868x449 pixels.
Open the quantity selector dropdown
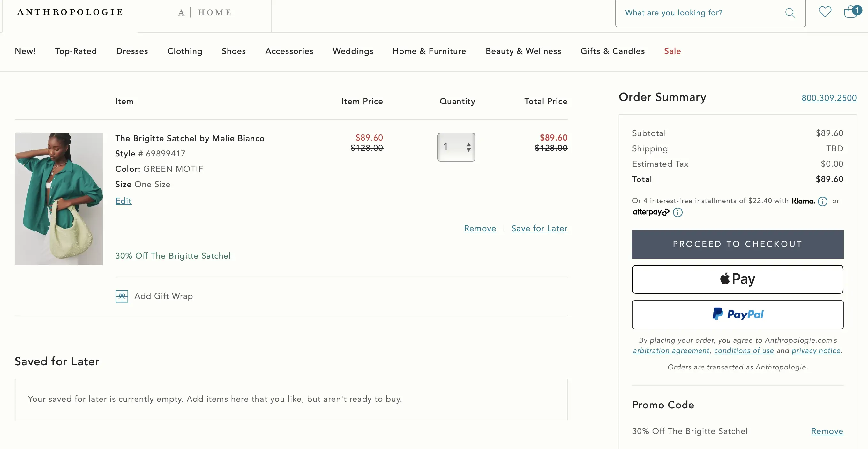[x=456, y=147]
